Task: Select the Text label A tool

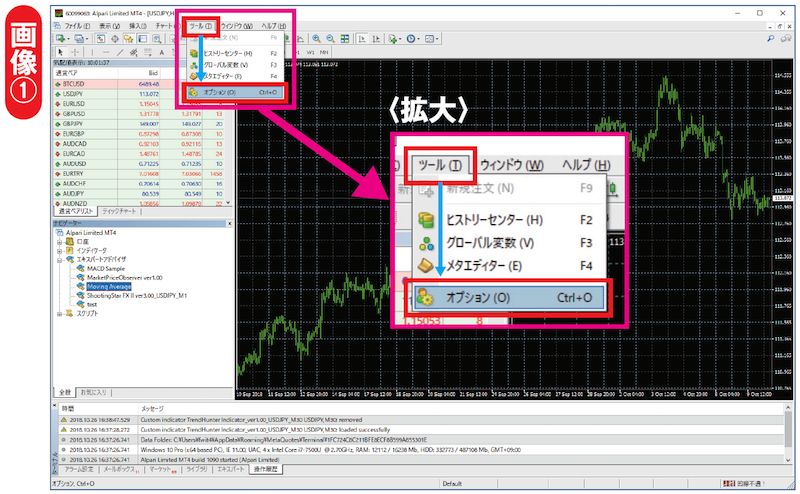Action: tap(162, 52)
